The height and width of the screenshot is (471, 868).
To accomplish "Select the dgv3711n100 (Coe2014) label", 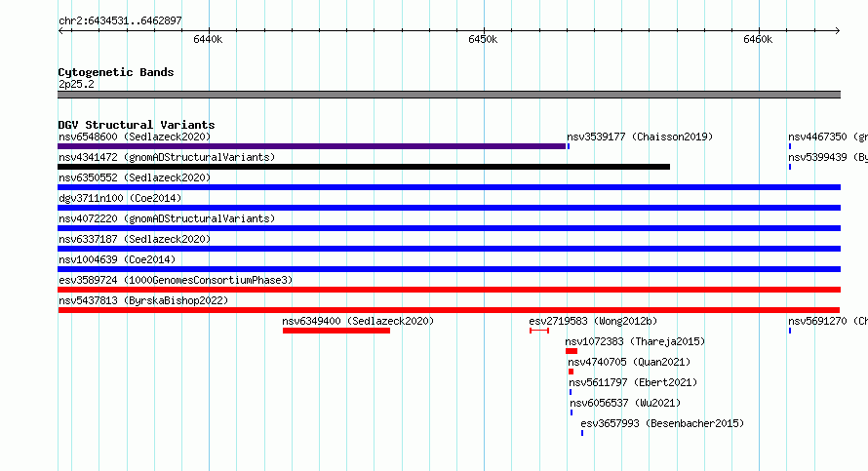I will point(120,198).
